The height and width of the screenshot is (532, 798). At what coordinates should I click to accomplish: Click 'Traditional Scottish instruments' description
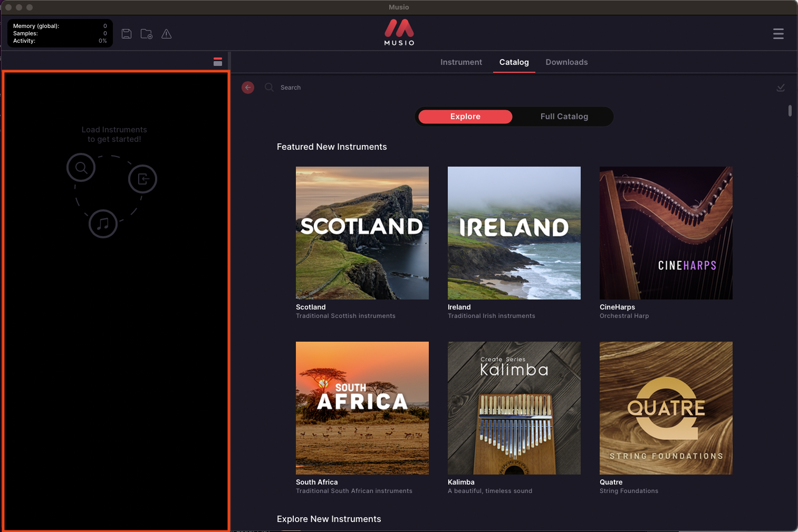[x=345, y=316]
